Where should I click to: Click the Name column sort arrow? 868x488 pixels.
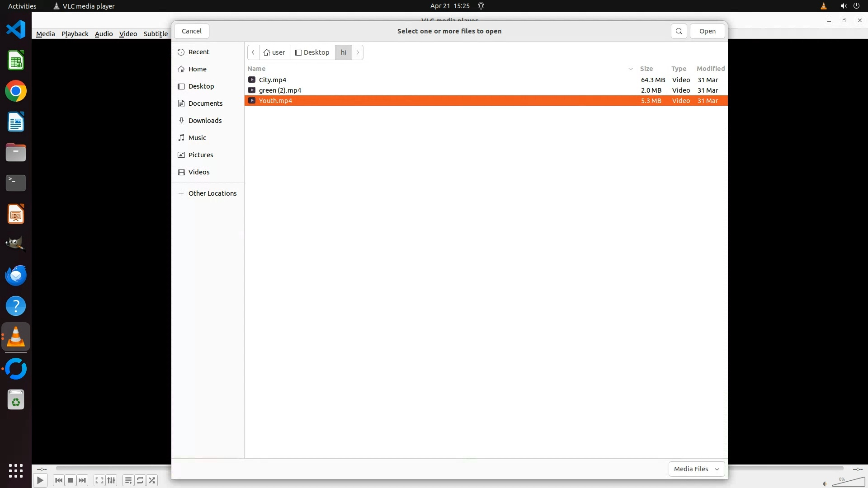click(x=630, y=69)
